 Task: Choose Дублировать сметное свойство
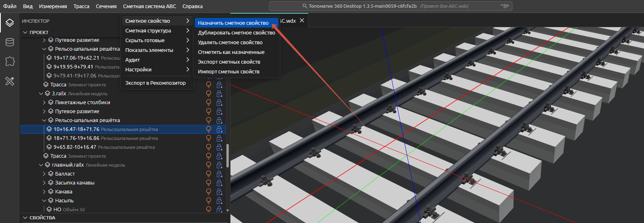pos(237,33)
